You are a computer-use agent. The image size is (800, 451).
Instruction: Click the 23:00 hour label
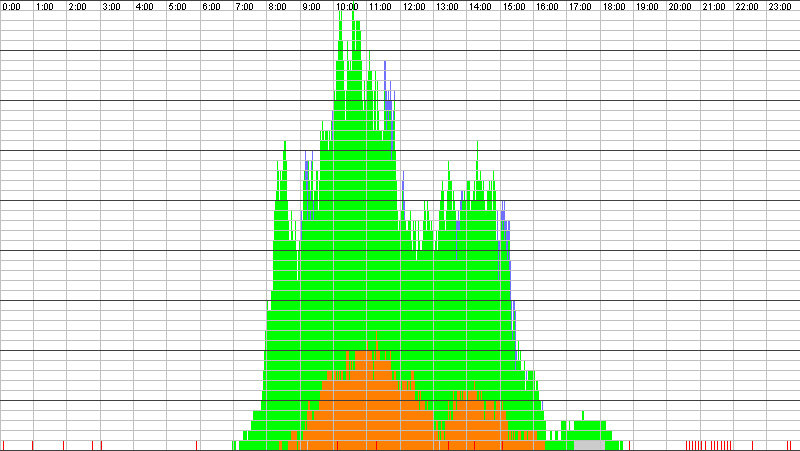click(780, 7)
